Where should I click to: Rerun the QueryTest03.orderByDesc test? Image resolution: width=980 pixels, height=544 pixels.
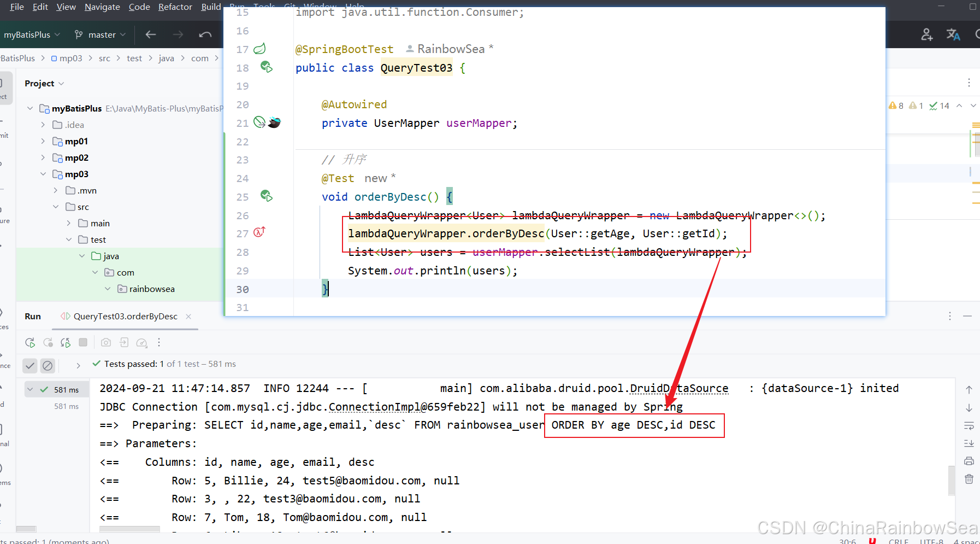click(x=30, y=342)
